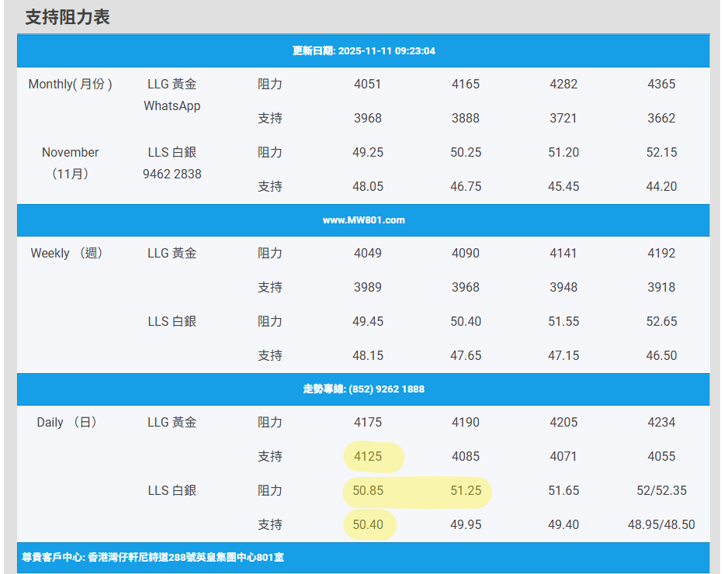Select the highlighted 50.85 silver resistance value
Viewport: 728px width, 574px height.
click(368, 491)
